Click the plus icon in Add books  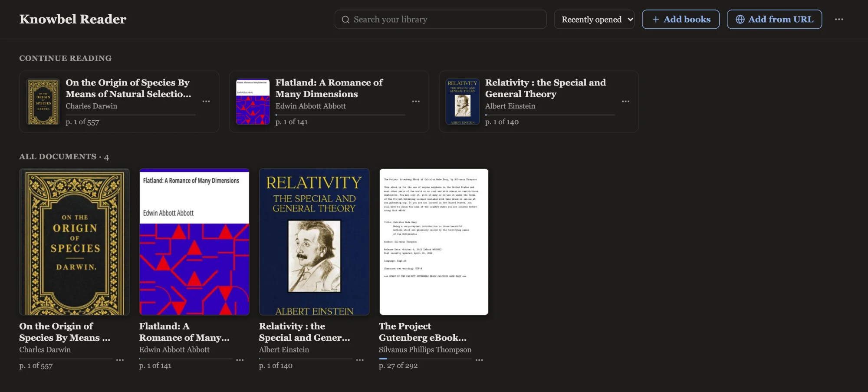click(656, 20)
